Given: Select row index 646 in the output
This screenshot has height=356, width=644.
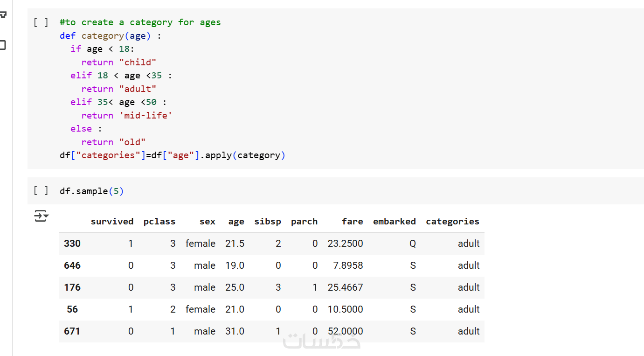Looking at the screenshot, I should (72, 265).
